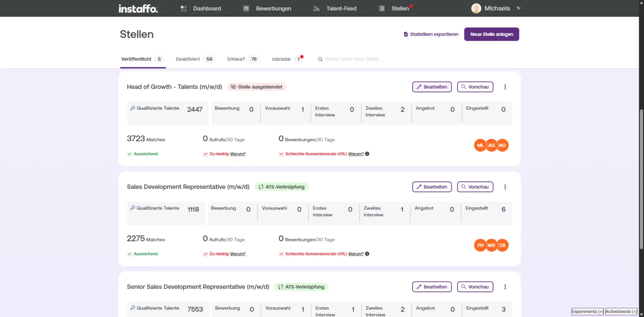Click Vorschau for Sales Development Representative

(x=475, y=187)
